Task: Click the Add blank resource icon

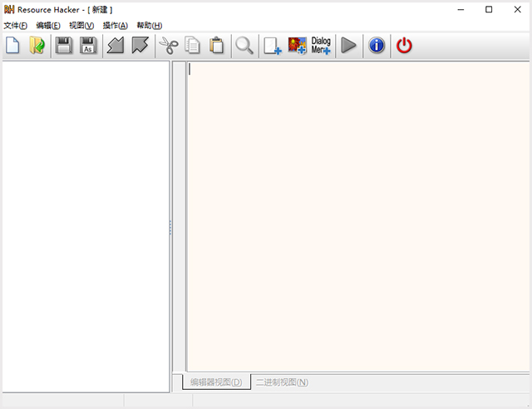Action: 273,46
